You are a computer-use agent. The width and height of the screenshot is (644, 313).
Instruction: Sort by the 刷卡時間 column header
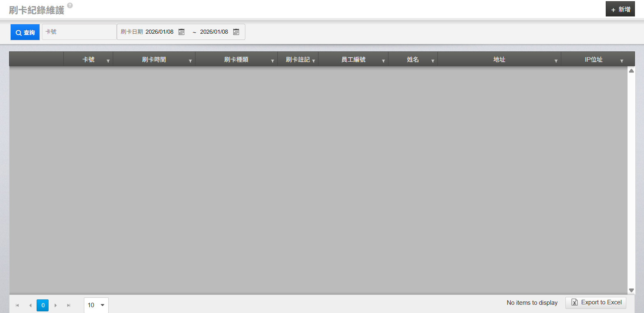coord(154,60)
